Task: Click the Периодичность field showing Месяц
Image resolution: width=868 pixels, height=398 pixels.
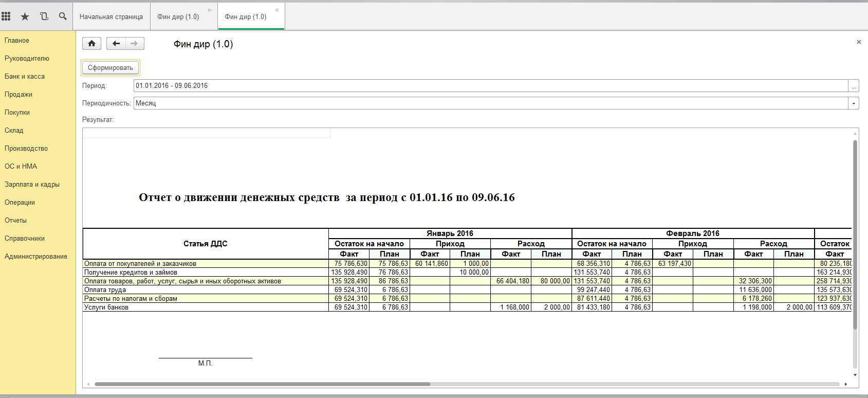Action: pos(491,103)
